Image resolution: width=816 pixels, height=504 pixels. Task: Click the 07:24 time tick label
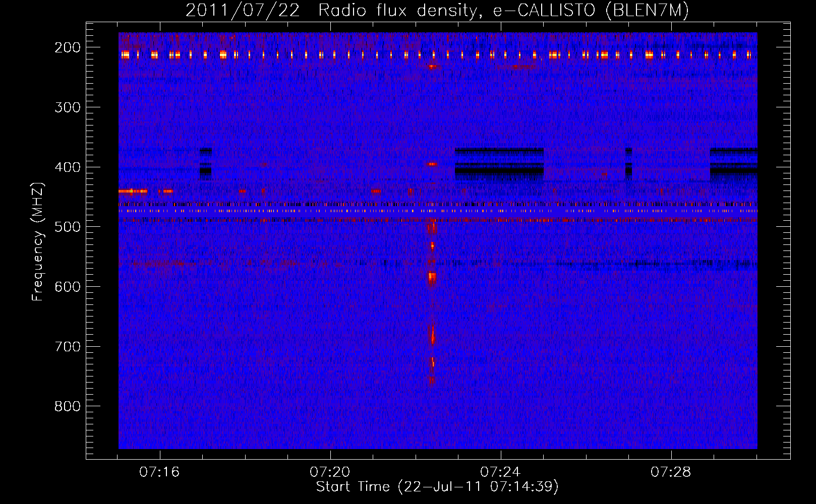pyautogui.click(x=500, y=472)
